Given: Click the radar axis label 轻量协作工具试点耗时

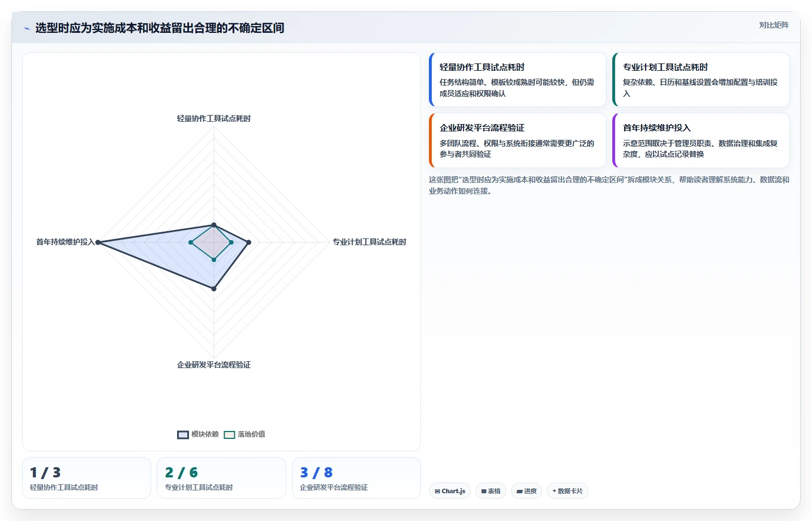Looking at the screenshot, I should coord(214,118).
